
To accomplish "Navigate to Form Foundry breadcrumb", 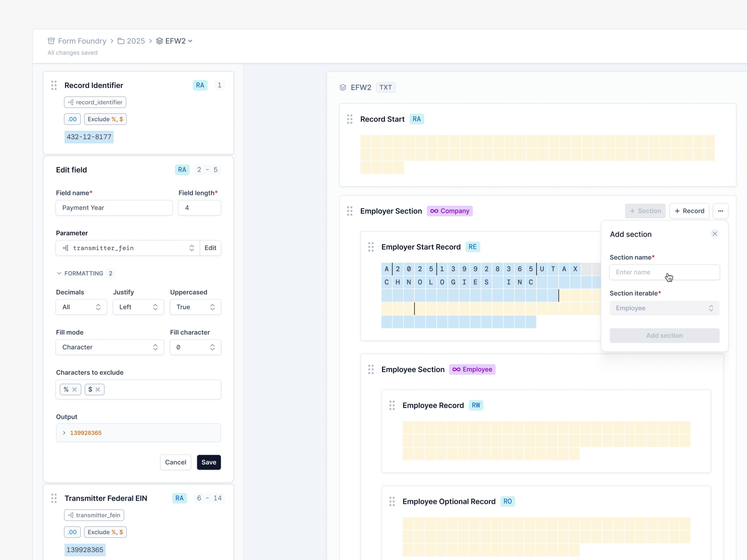I will 82,41.
